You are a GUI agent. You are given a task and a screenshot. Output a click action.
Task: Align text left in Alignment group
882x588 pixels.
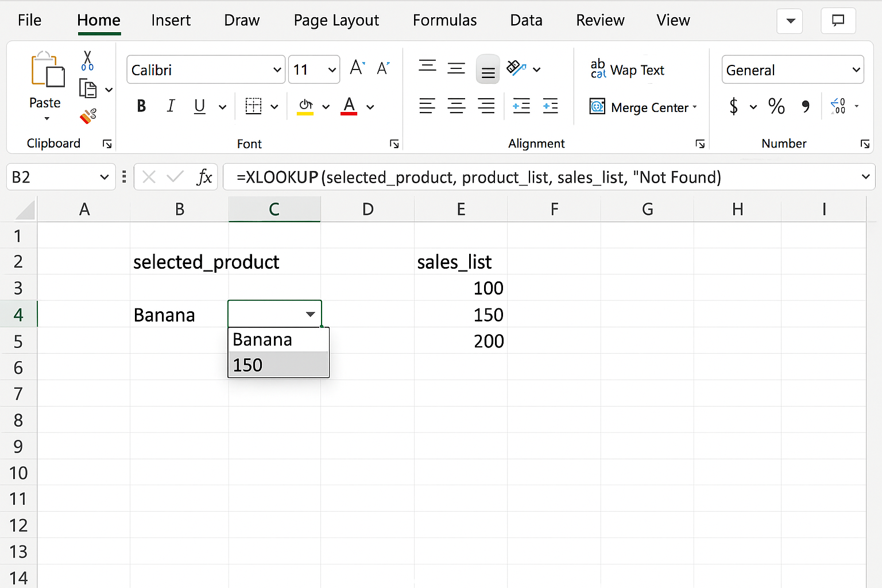(427, 106)
